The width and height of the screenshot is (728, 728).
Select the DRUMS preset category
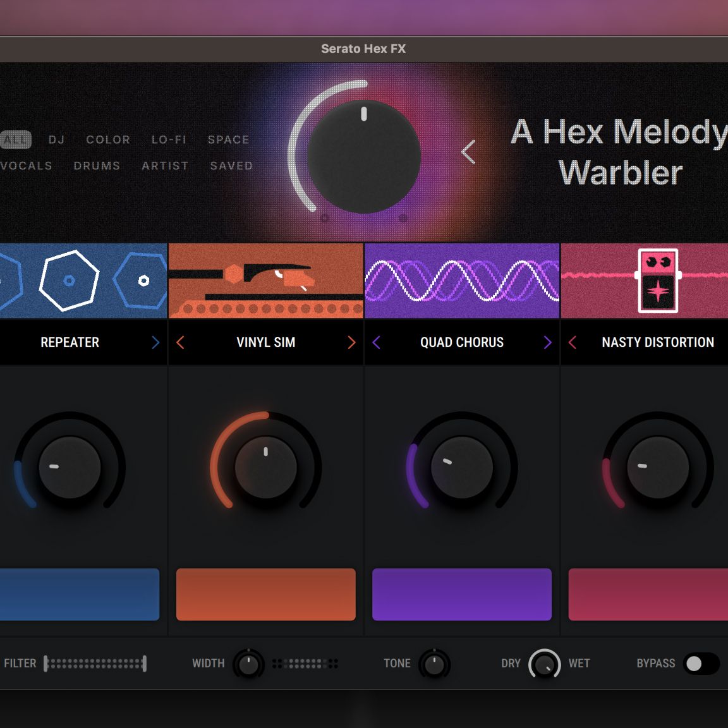97,166
